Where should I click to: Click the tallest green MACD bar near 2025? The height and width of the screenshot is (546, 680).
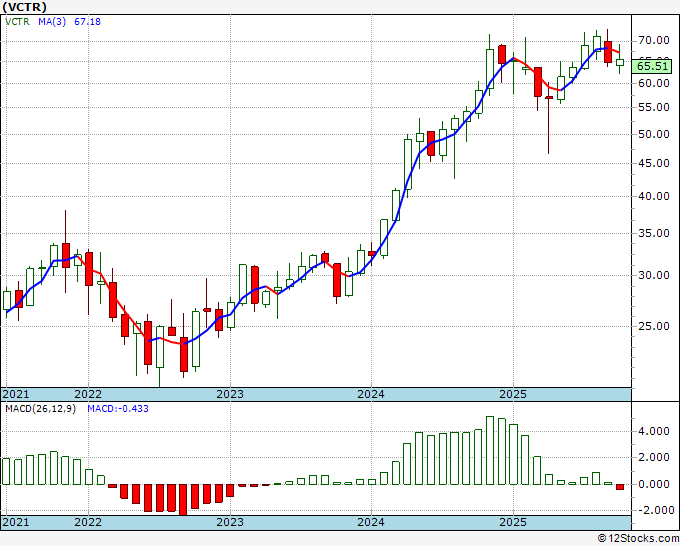tap(490, 451)
